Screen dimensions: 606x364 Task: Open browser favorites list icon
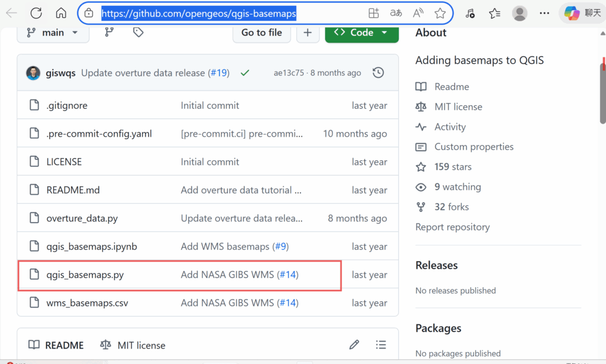pyautogui.click(x=495, y=13)
